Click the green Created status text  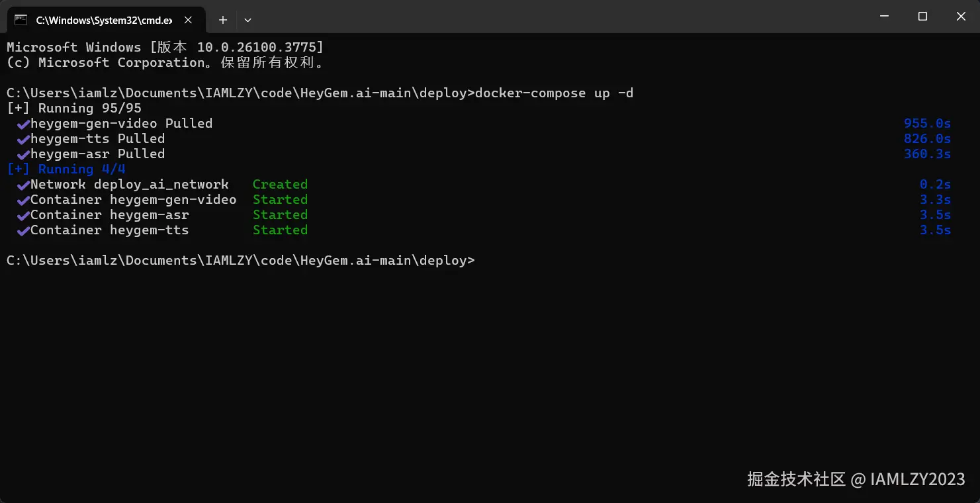point(280,185)
